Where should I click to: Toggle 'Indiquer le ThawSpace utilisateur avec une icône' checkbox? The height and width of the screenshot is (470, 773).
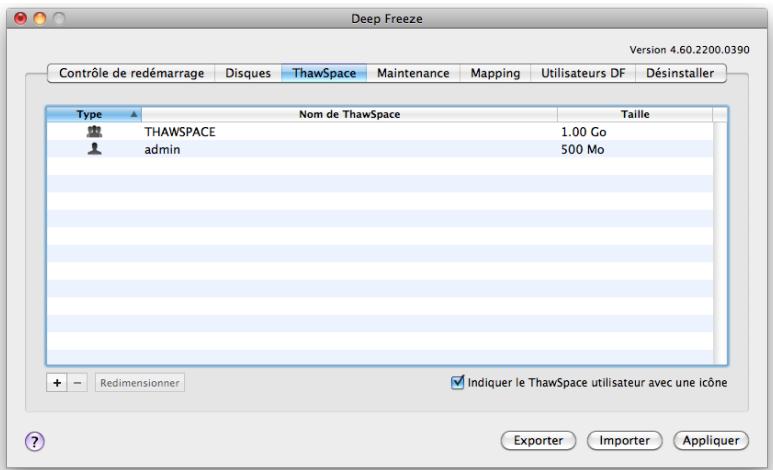(457, 382)
